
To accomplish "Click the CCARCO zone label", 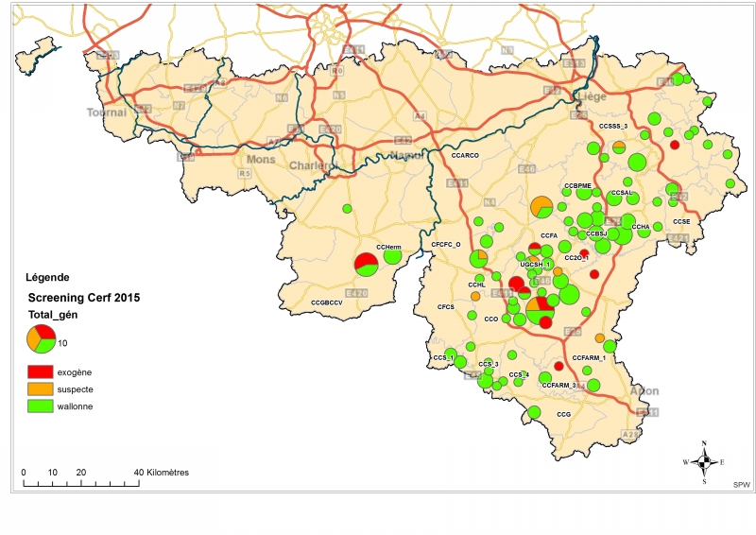I will (466, 154).
